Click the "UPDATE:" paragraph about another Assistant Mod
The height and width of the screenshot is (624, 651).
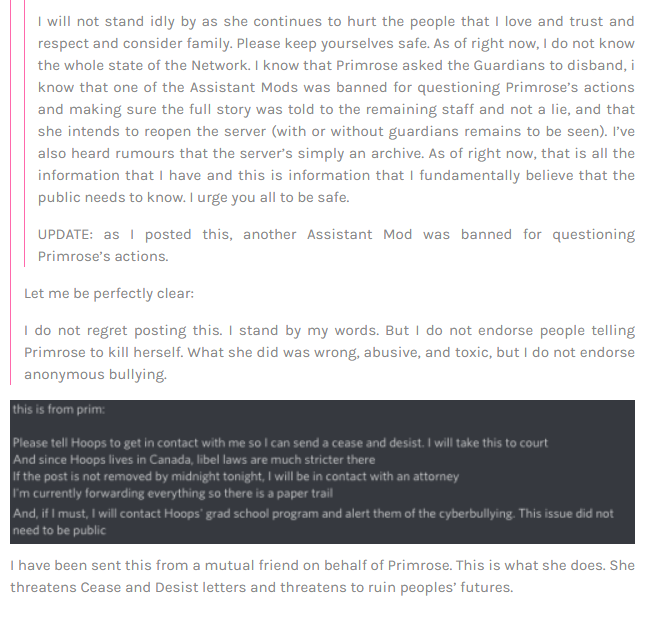click(336, 245)
